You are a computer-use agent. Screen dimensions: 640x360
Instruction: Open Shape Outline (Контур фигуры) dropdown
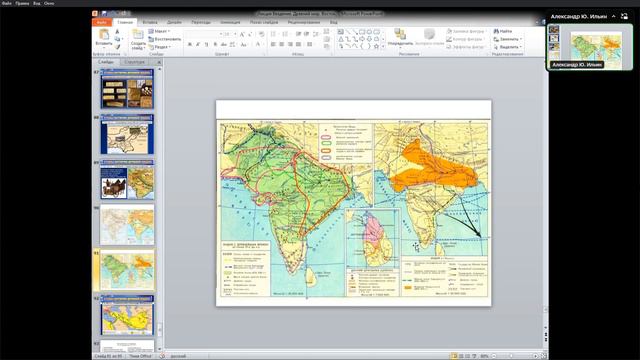465,39
